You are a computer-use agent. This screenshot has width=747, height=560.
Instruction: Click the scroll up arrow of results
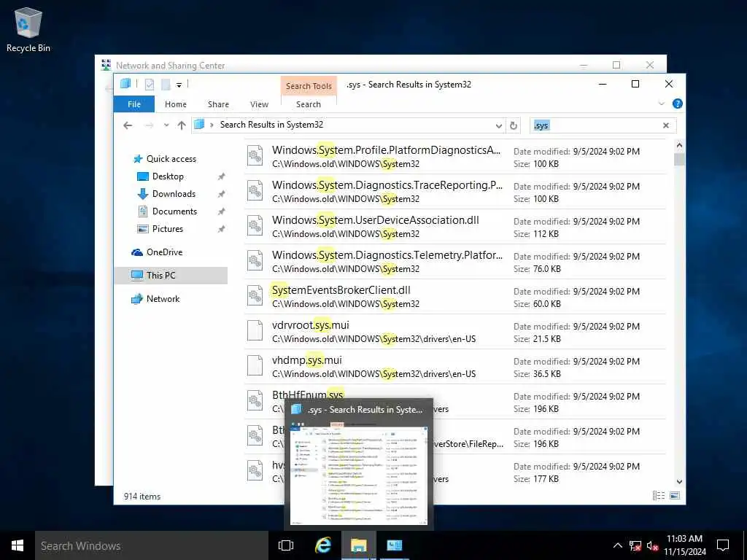pos(679,145)
